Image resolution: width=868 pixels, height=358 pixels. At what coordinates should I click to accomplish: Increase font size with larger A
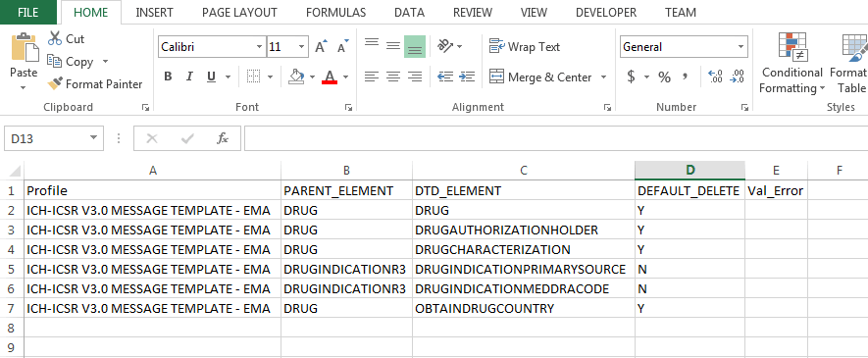pos(321,47)
